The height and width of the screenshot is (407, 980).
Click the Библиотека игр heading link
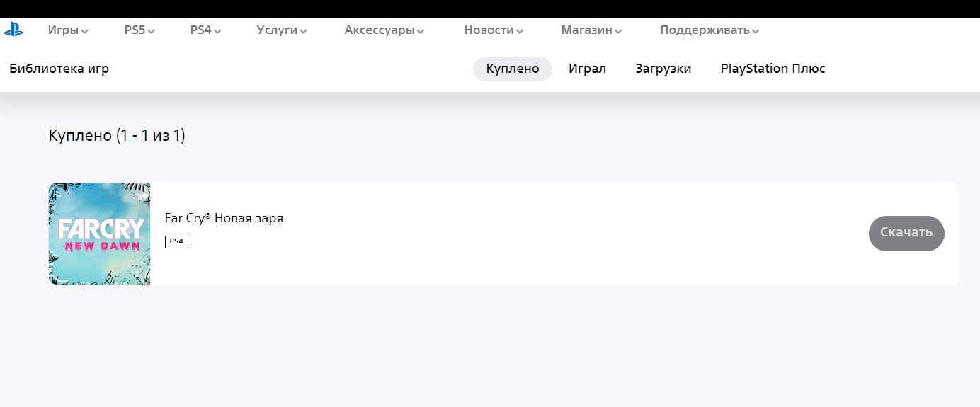click(59, 69)
